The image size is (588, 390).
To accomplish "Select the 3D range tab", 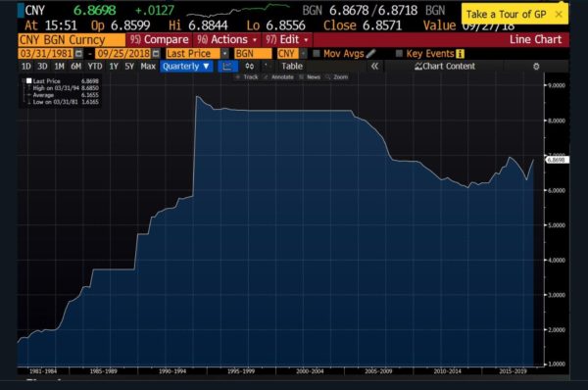I will (x=42, y=67).
